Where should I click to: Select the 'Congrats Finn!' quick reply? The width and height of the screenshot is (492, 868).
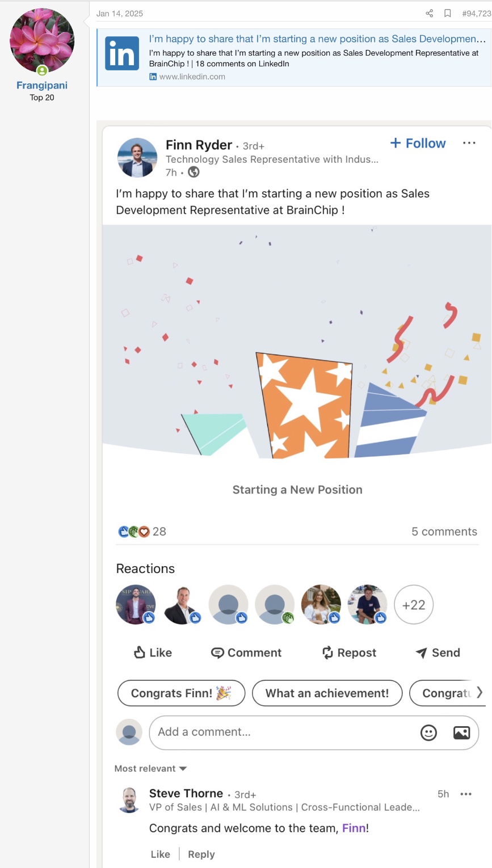(x=181, y=693)
